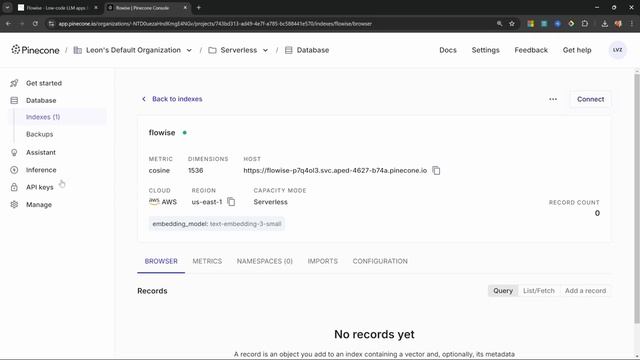This screenshot has width=640, height=360.
Task: Click the 1536 dimensions value
Action: 196,171
